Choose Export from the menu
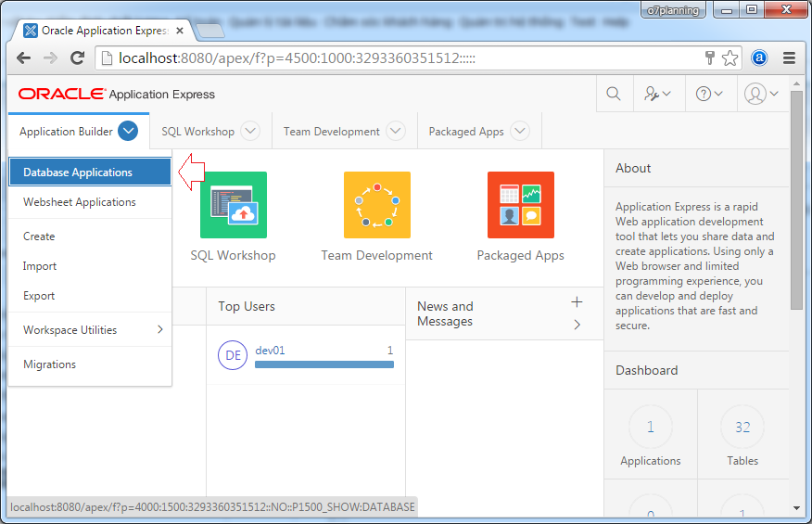 [x=90, y=296]
